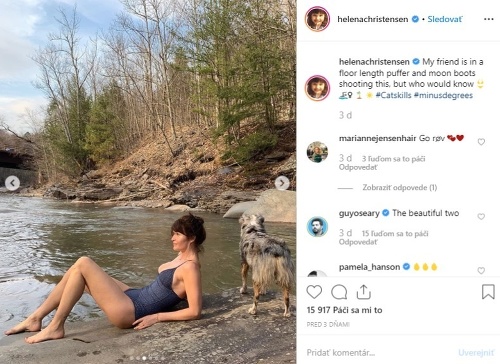Save the post with the bookmark icon
This screenshot has height=364, width=500.
pyautogui.click(x=488, y=292)
